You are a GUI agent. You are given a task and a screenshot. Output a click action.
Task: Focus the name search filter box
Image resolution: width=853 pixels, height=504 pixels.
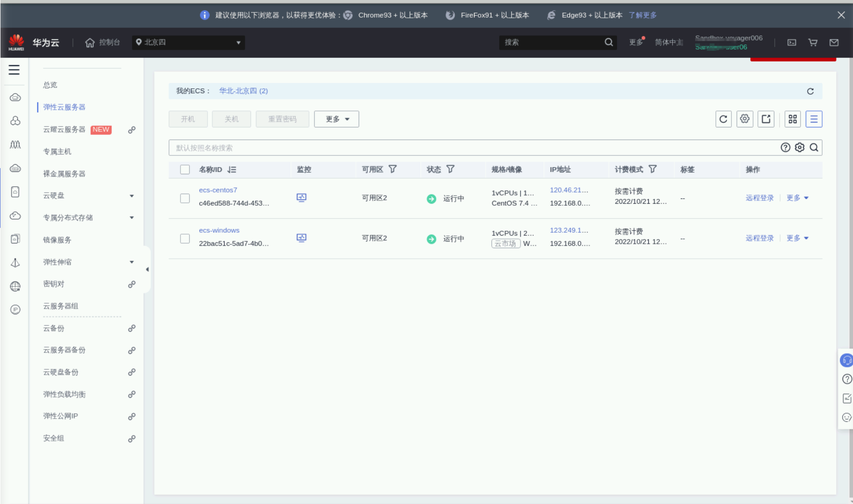[473, 148]
